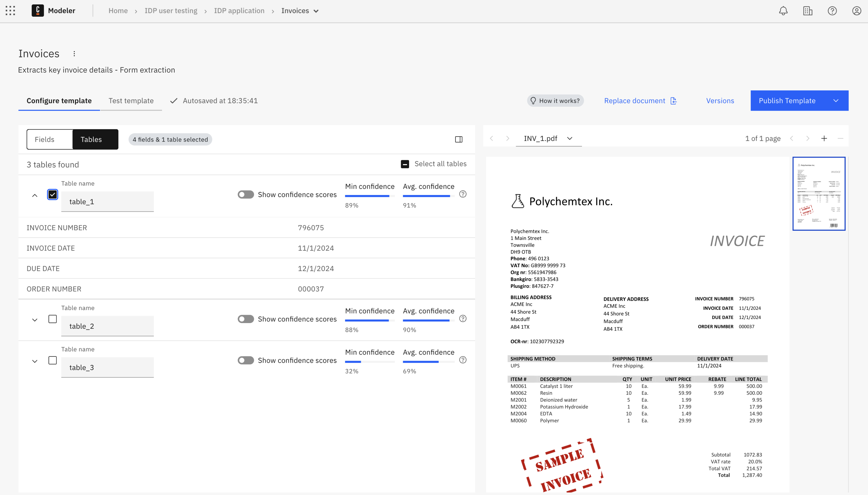The height and width of the screenshot is (495, 868).
Task: Open the app switcher grid icon
Action: [x=10, y=11]
